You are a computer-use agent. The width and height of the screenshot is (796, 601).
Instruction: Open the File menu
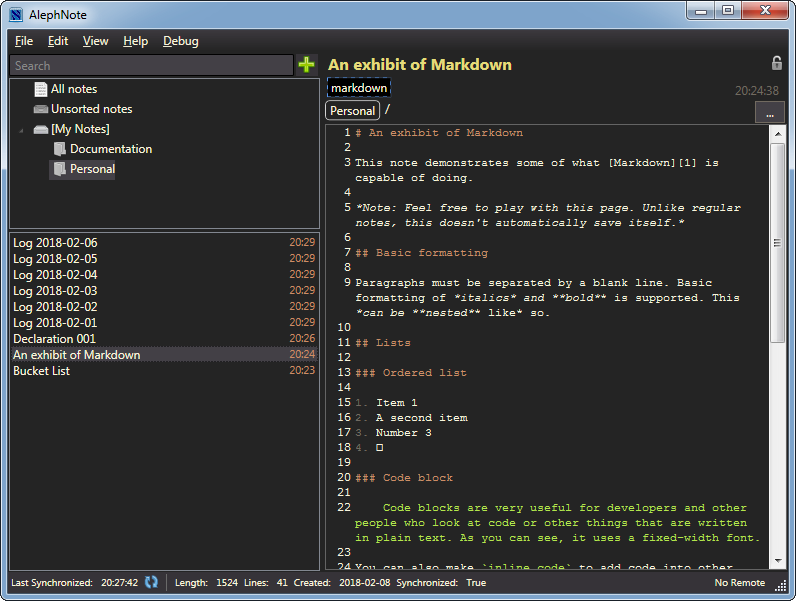(24, 41)
